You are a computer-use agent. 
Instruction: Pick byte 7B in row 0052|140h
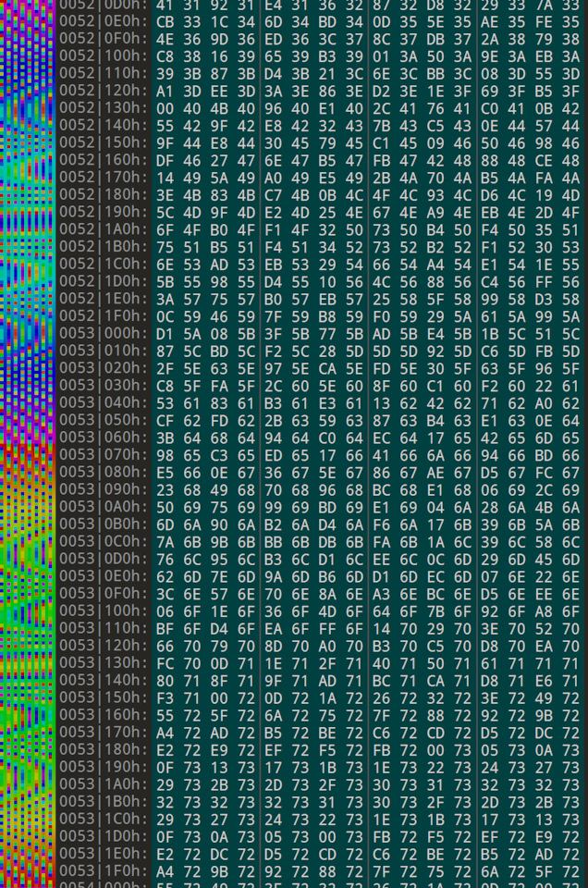tap(382, 126)
